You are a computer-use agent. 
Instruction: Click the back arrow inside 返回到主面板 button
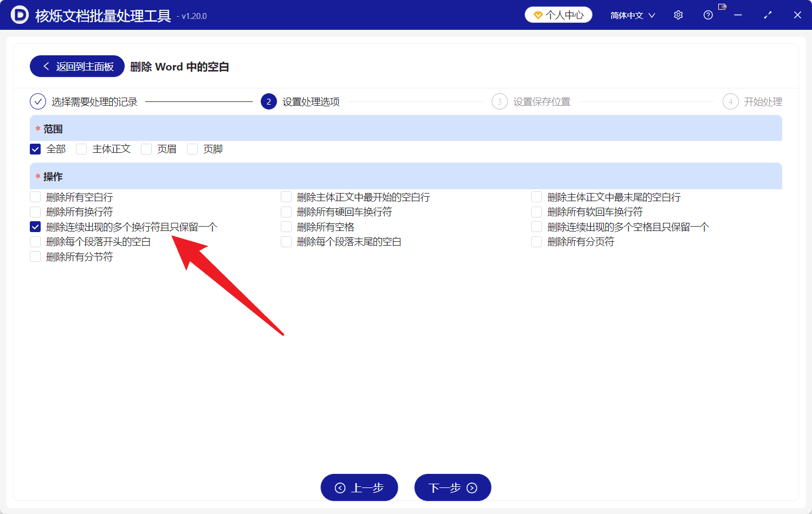pyautogui.click(x=46, y=66)
